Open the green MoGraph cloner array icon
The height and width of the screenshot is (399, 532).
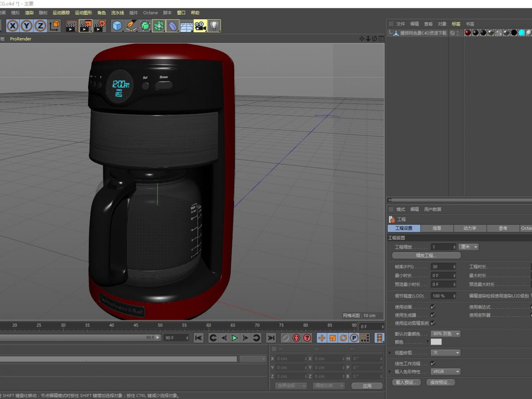pos(159,26)
